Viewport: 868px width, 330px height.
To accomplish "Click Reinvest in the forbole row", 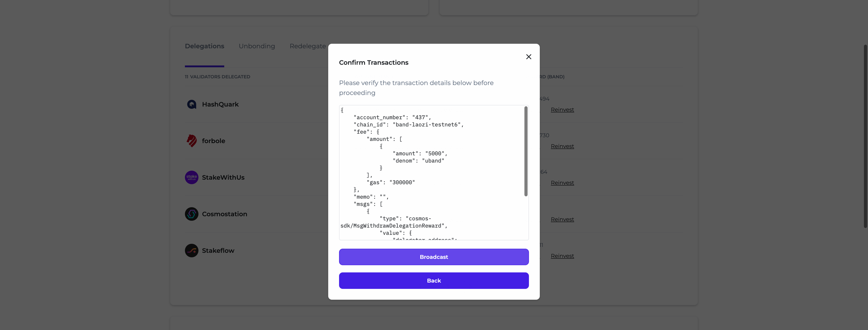I will pos(562,146).
